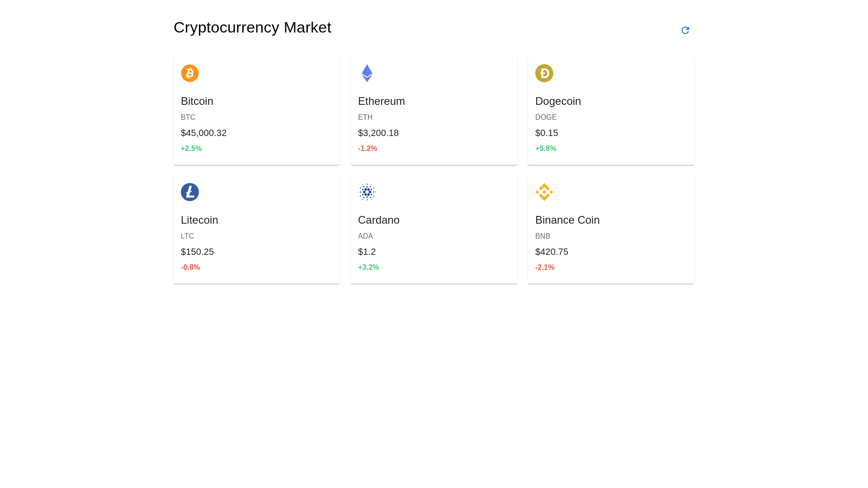The height and width of the screenshot is (488, 868).
Task: Click the blue Litecoin logo icon
Action: [x=189, y=192]
